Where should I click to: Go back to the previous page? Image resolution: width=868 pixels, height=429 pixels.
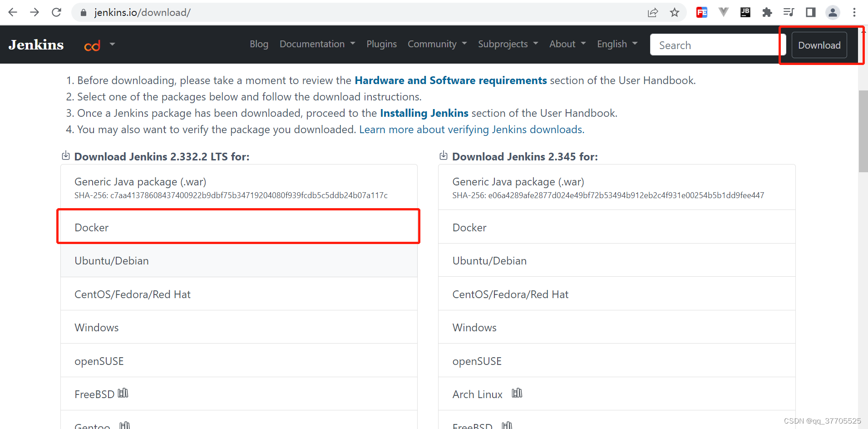(13, 12)
